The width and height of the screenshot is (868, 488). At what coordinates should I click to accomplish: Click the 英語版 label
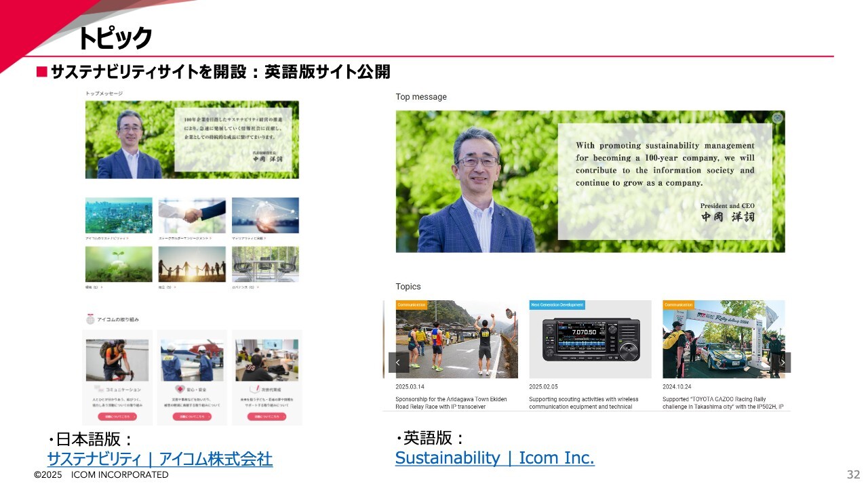tap(430, 438)
